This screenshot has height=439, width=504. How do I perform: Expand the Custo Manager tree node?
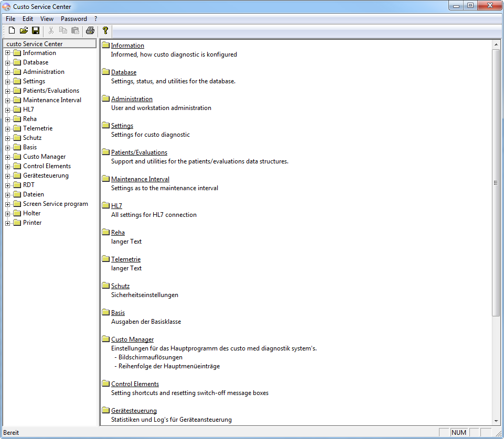pos(8,157)
